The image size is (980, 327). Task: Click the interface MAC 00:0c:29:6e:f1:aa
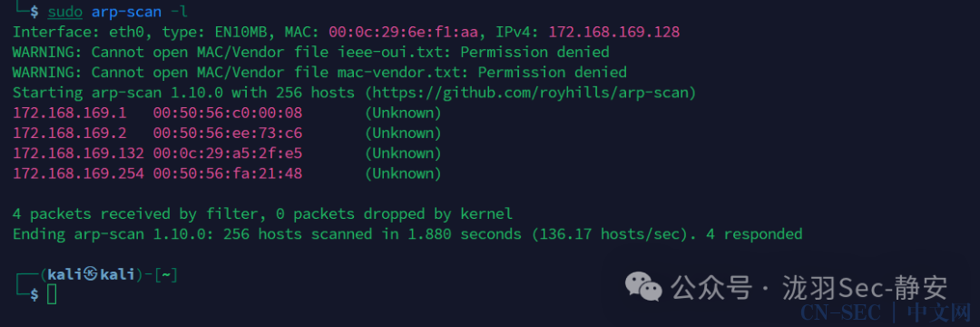coord(403,32)
